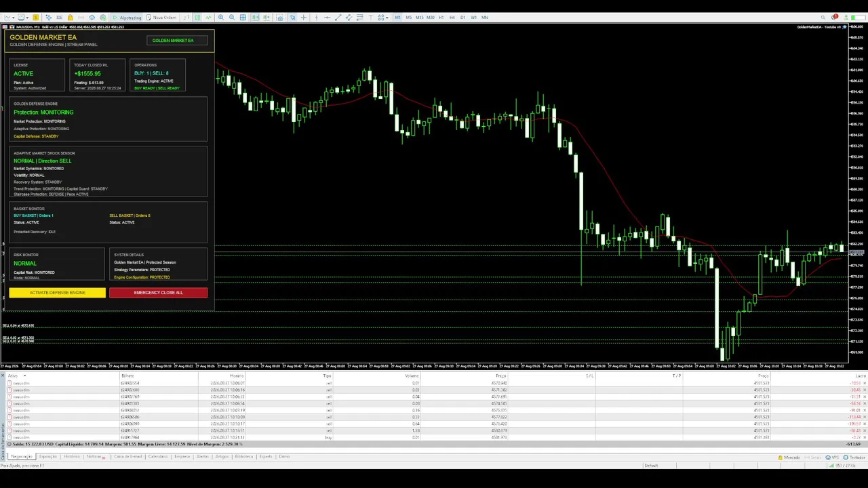Select the Fibonacci retracement tool
Screen dimensions: 868x488
coord(359,18)
